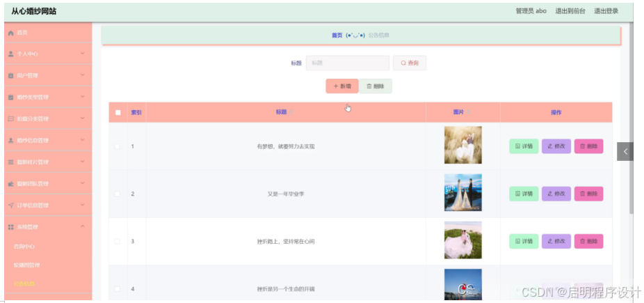Viewport: 644px width, 303px height.
Task: Tick the select-all checkbox in table header
Action: click(118, 112)
